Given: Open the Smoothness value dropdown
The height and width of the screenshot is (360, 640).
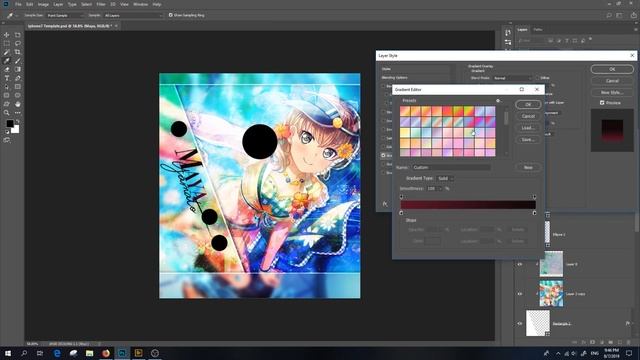Looking at the screenshot, I should [440, 189].
